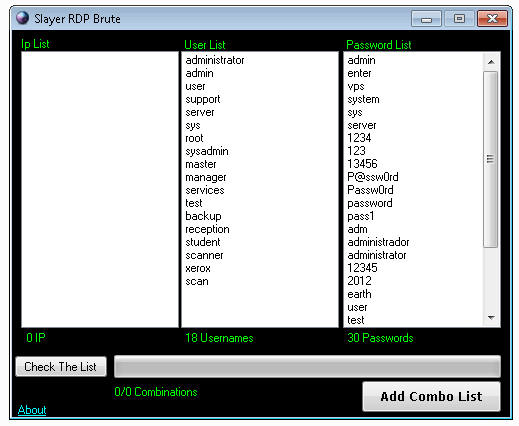Viewport: 519px width, 426px height.
Task: Click the Slayer RDP Brute title bar icon
Action: pos(23,18)
